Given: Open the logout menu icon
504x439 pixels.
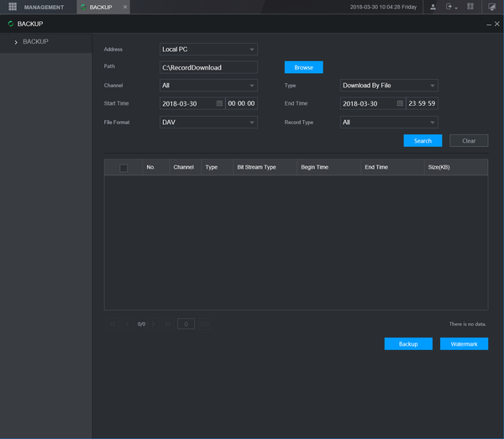Looking at the screenshot, I should pos(450,7).
